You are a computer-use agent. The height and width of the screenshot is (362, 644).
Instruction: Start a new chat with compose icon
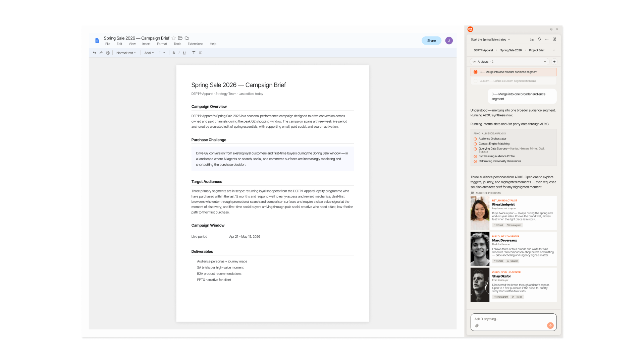[x=554, y=39]
